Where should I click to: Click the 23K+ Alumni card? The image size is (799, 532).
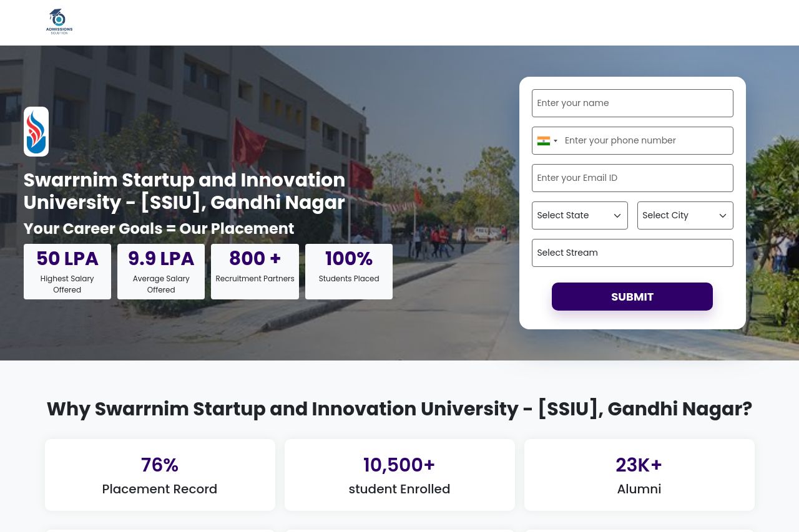[x=639, y=475]
